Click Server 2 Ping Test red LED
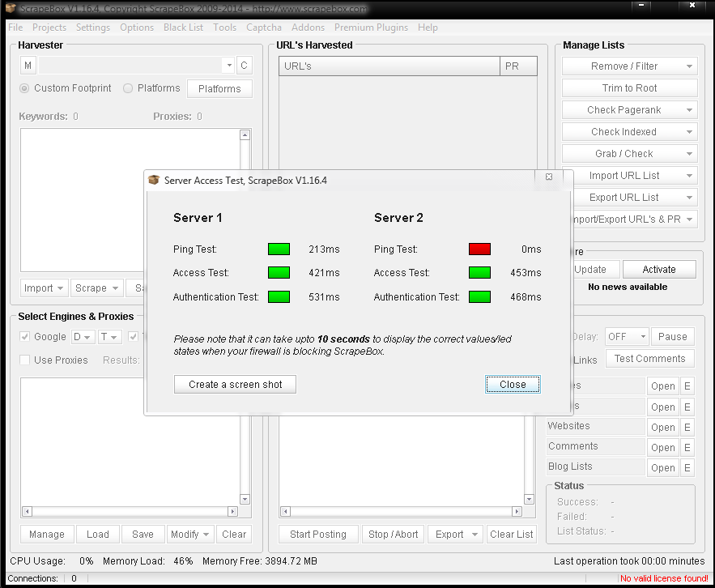 [x=479, y=249]
